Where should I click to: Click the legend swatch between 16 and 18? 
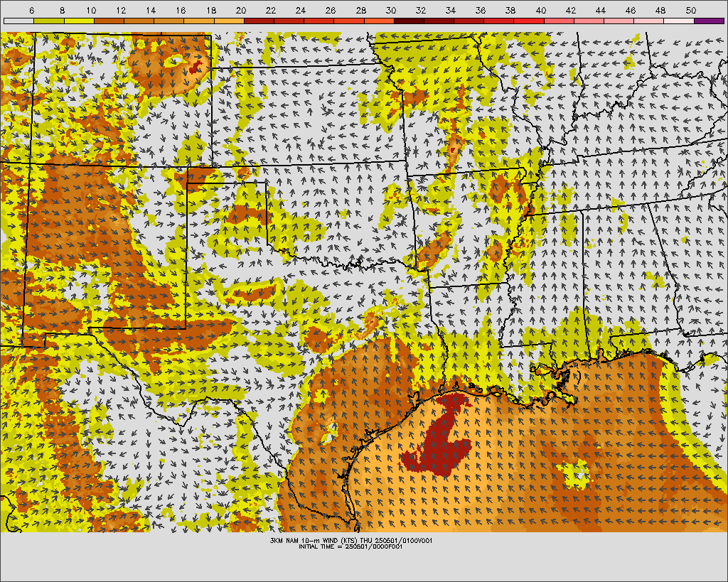click(199, 21)
